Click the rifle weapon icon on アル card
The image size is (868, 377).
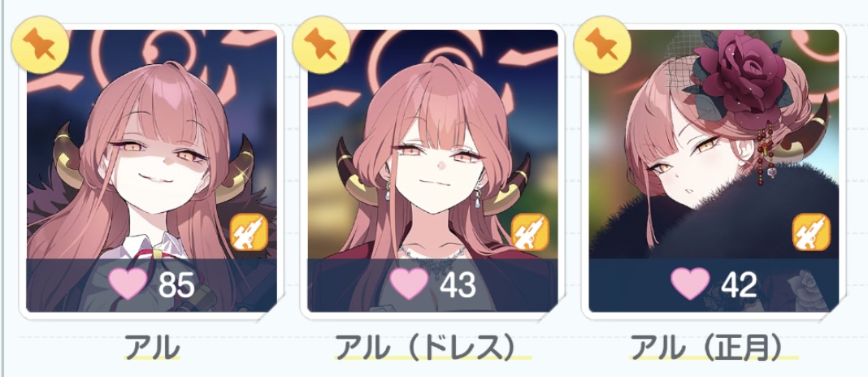[x=250, y=232]
